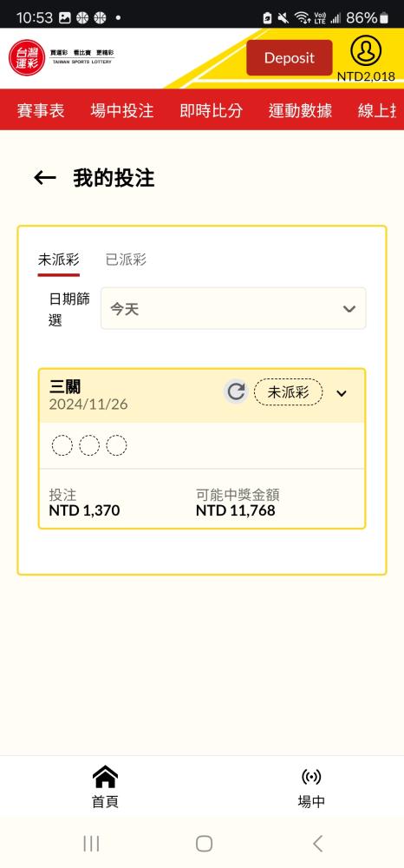Image resolution: width=404 pixels, height=868 pixels.
Task: Select third dashed circle in bet
Action: click(x=116, y=445)
